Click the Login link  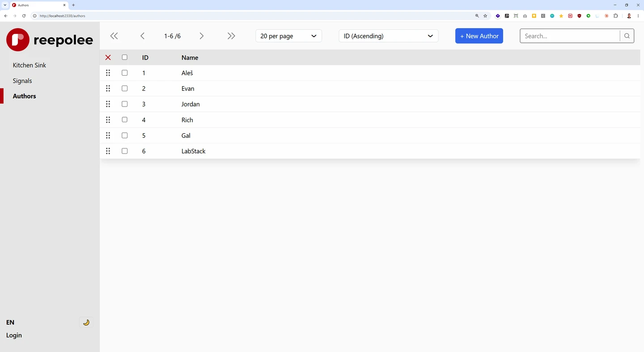coord(14,335)
